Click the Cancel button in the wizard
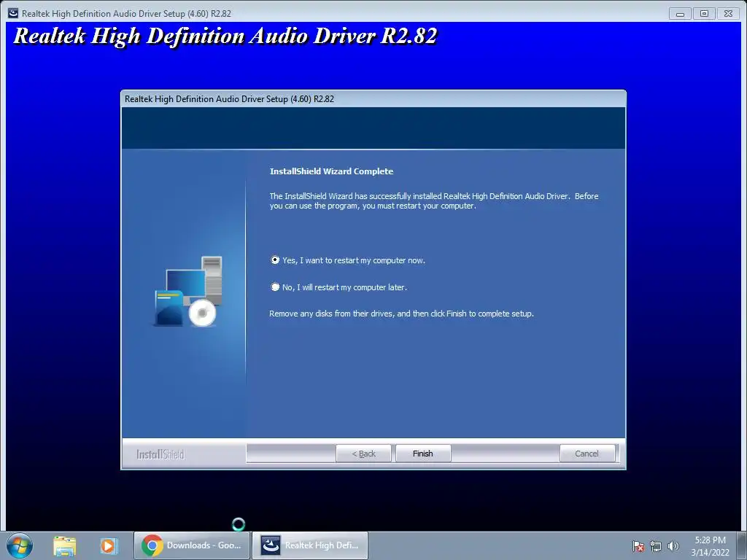 587,454
